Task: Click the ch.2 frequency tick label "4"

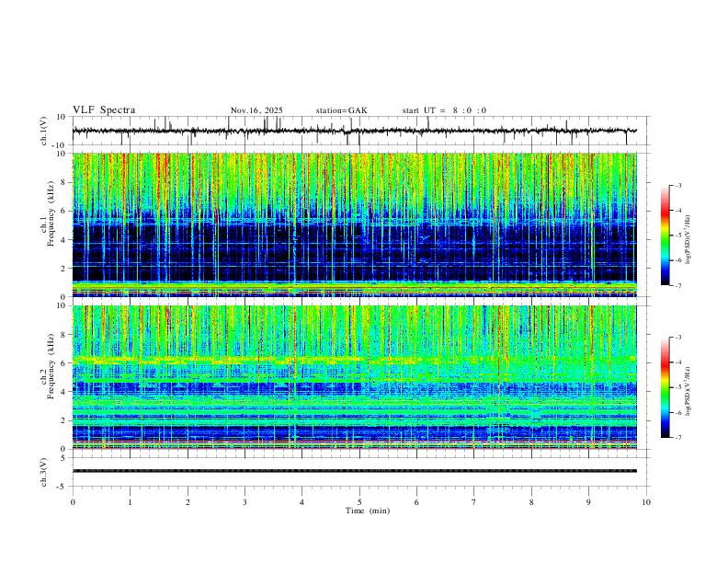Action: (x=63, y=392)
